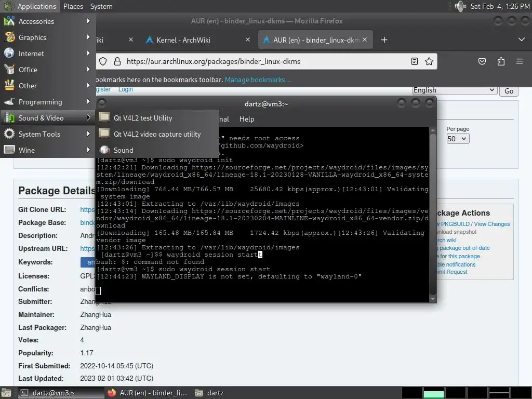Viewport: 532px width, 399px height.
Task: Click the Applications menu button
Action: coord(30,6)
